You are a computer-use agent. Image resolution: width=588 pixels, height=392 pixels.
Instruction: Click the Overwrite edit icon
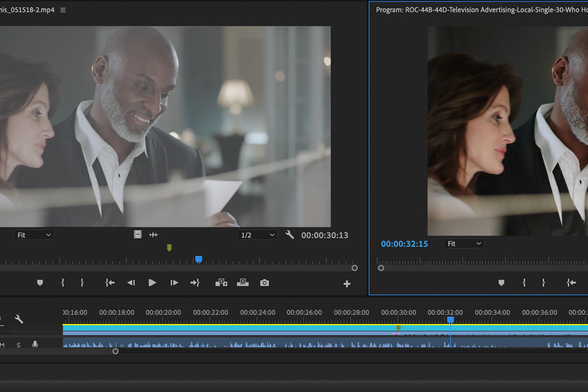point(242,283)
